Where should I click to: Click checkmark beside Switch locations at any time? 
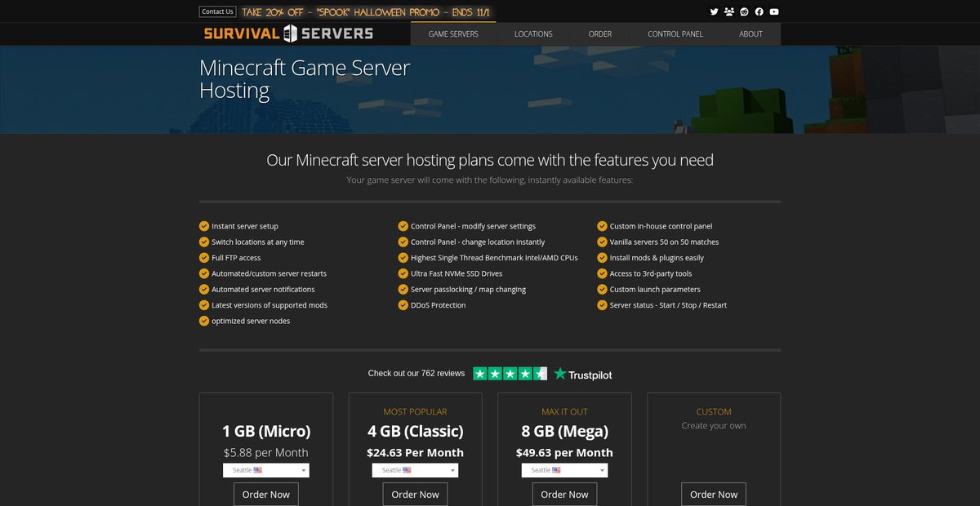[x=204, y=242]
